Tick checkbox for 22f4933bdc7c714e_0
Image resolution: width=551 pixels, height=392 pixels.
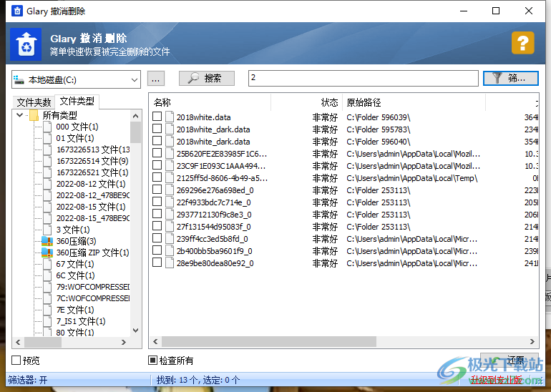point(157,201)
